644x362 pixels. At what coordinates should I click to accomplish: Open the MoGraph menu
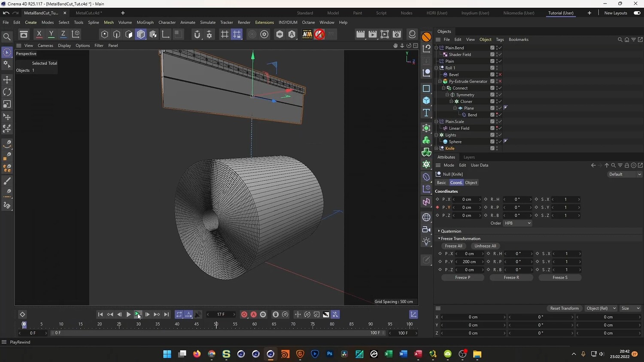click(145, 22)
